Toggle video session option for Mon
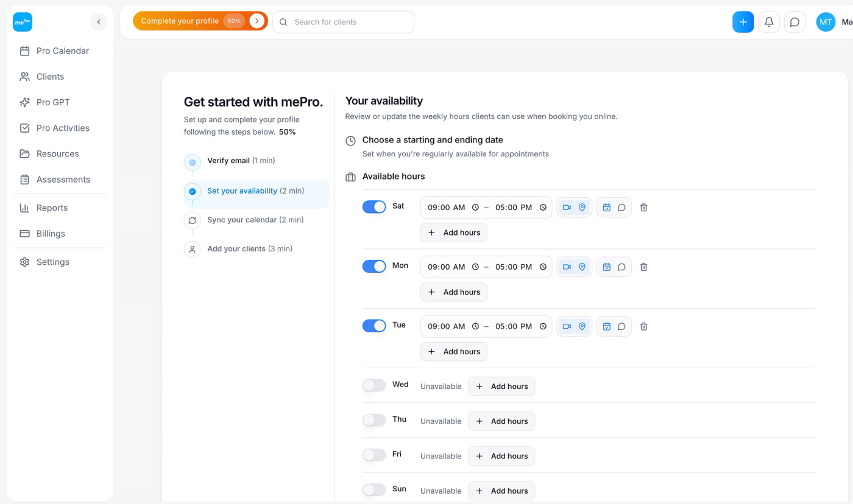This screenshot has width=853, height=504. tap(567, 267)
